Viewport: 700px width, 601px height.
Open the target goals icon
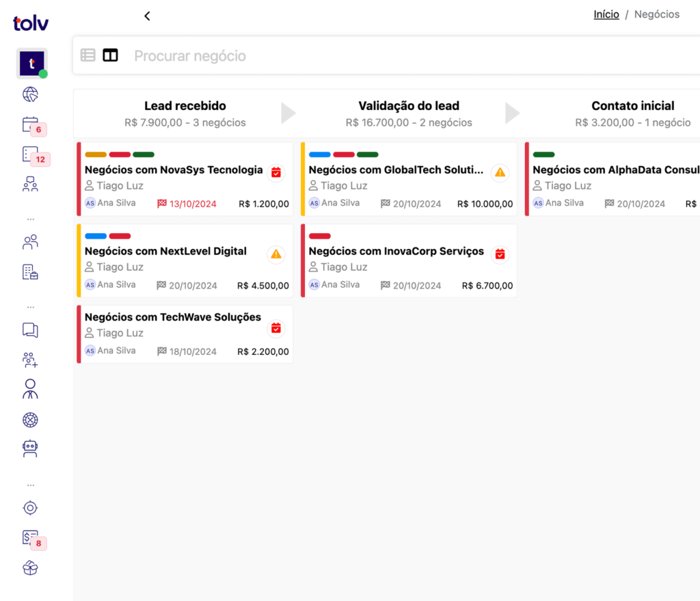[30, 508]
